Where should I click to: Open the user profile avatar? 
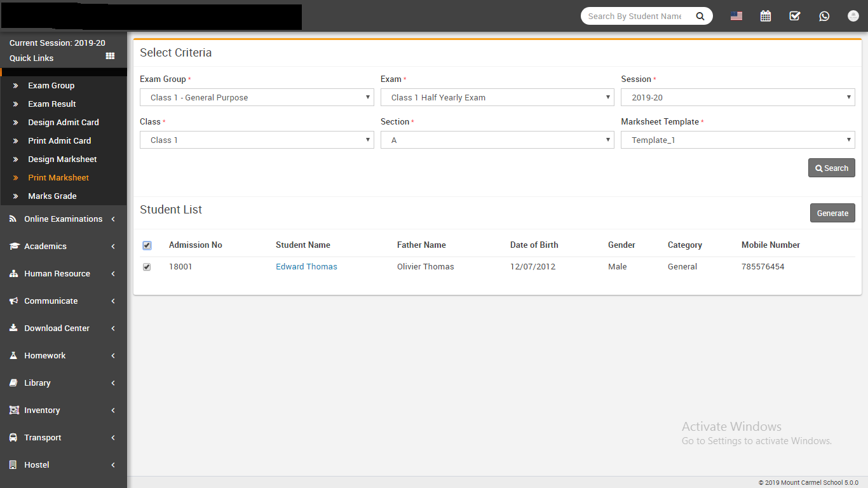[853, 16]
